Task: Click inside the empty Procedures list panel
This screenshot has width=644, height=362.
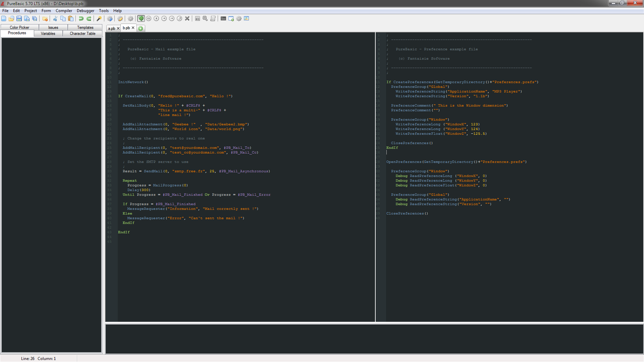Action: 52,195
